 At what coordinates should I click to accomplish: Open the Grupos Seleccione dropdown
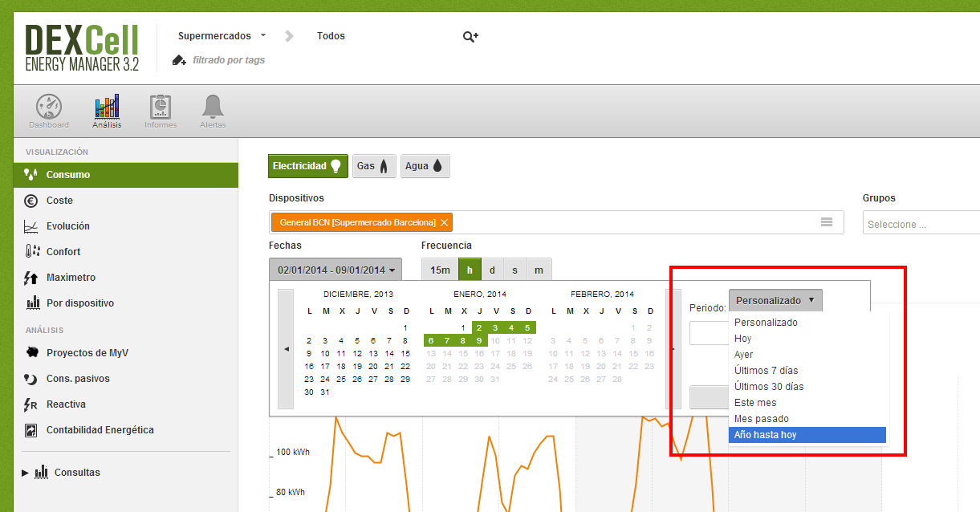point(921,224)
